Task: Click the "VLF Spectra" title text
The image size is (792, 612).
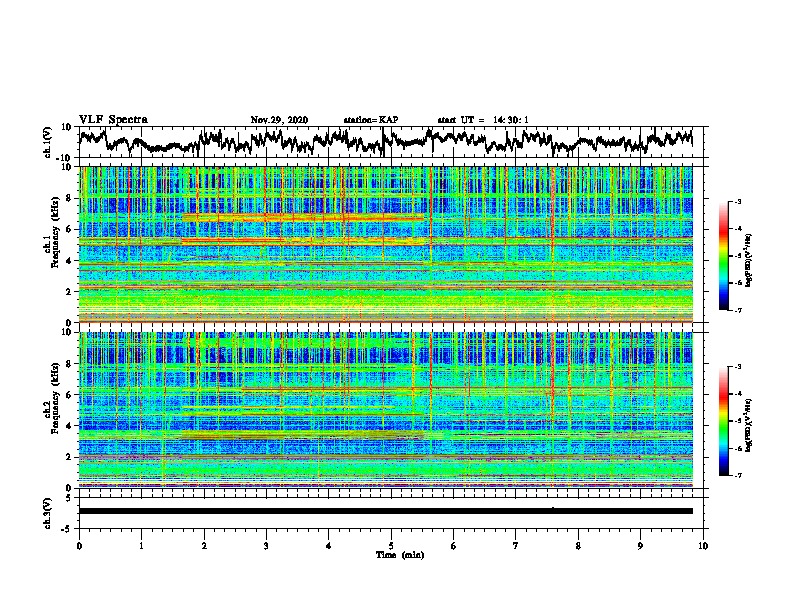Action: (113, 120)
